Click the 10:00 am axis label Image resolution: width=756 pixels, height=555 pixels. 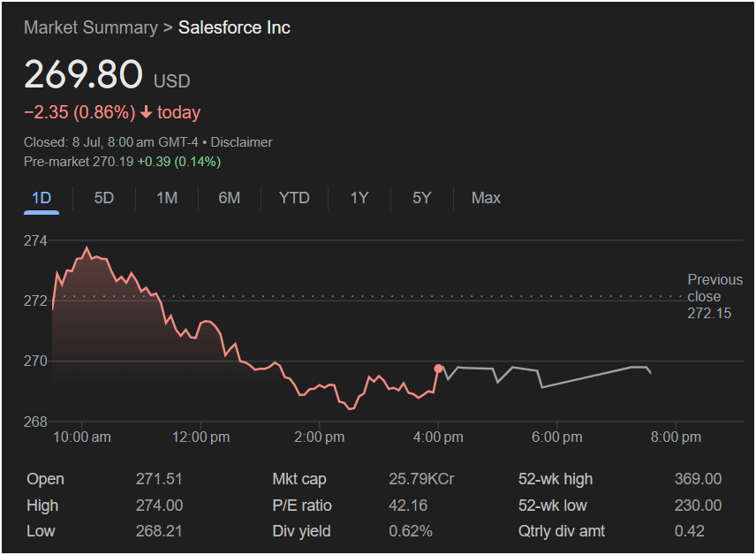pos(82,437)
